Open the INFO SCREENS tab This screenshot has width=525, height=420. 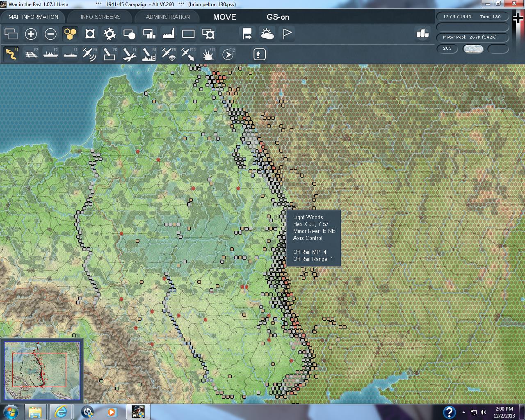click(x=100, y=17)
